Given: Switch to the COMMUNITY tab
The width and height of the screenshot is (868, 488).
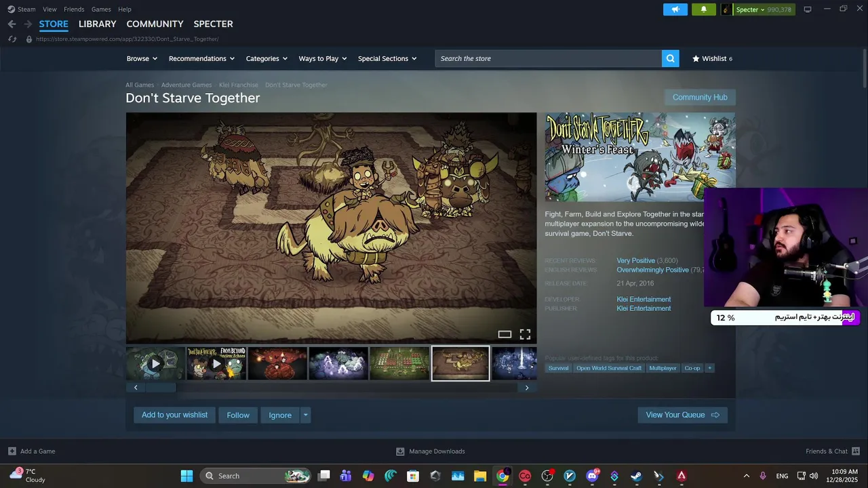Looking at the screenshot, I should coord(155,24).
